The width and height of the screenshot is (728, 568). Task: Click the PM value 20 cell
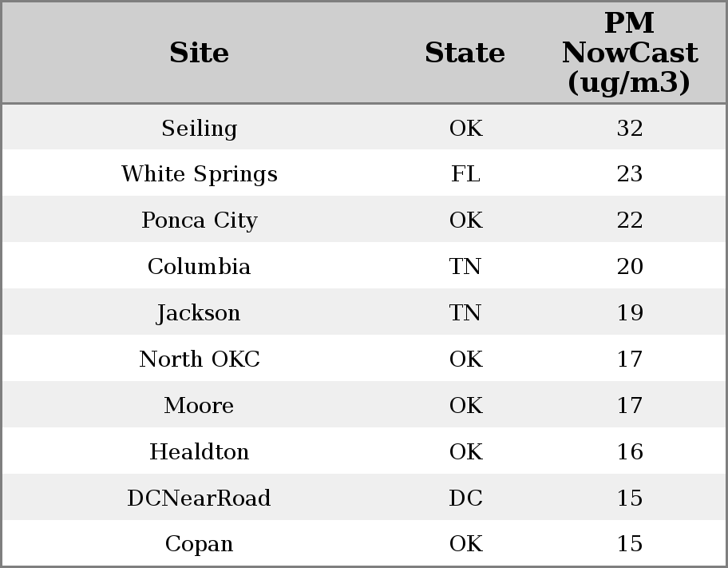click(629, 267)
